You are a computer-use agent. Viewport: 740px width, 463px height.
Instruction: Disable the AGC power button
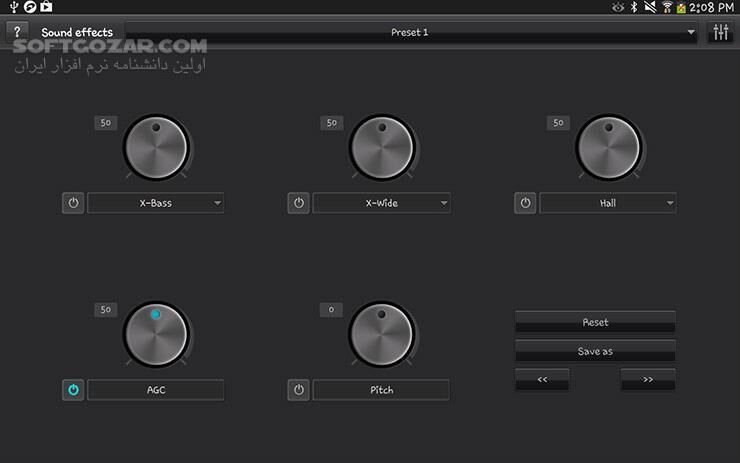click(x=72, y=390)
